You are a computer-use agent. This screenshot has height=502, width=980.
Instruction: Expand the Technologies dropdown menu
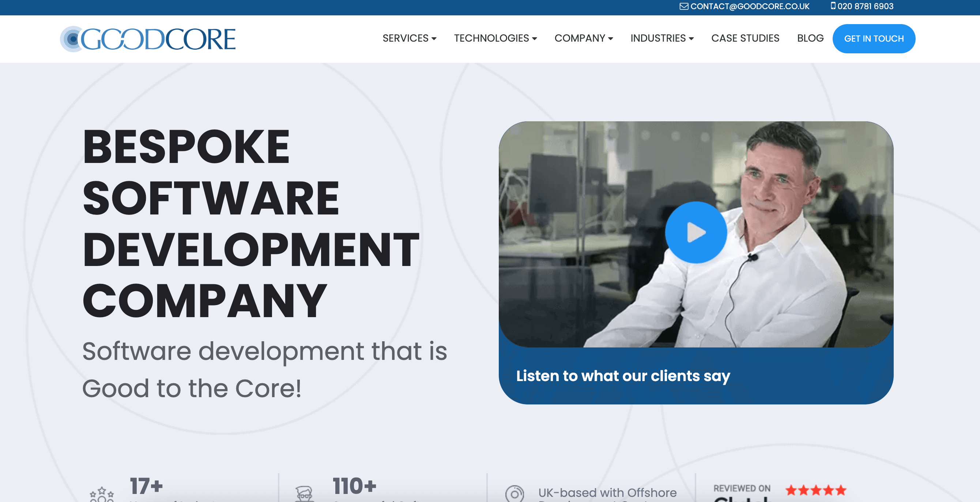click(495, 38)
